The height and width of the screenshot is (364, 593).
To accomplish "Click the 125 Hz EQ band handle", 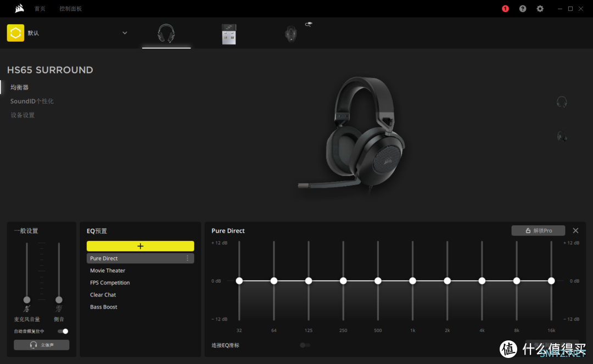I will (x=309, y=281).
